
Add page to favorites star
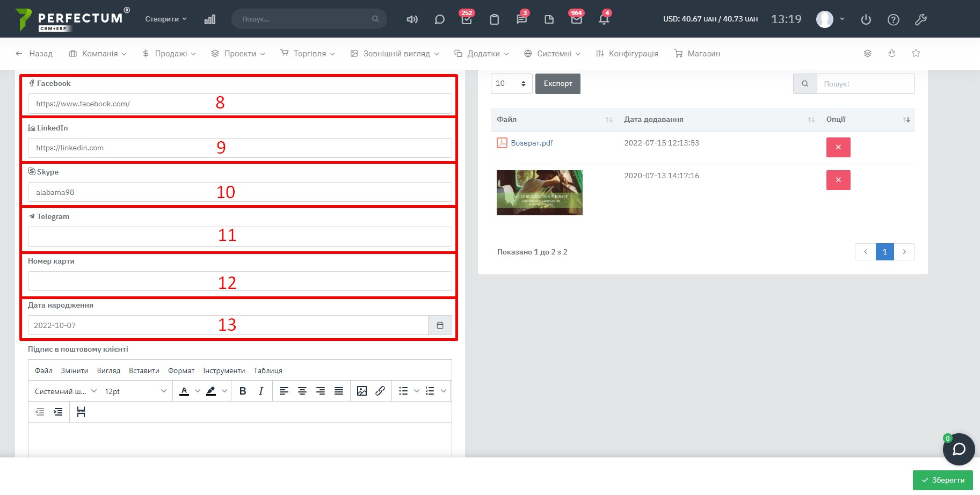click(916, 53)
